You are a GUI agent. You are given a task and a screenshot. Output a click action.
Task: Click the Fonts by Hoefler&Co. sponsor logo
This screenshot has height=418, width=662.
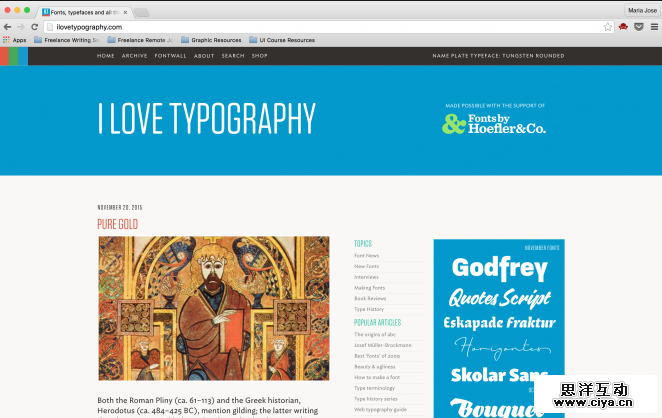(x=494, y=124)
